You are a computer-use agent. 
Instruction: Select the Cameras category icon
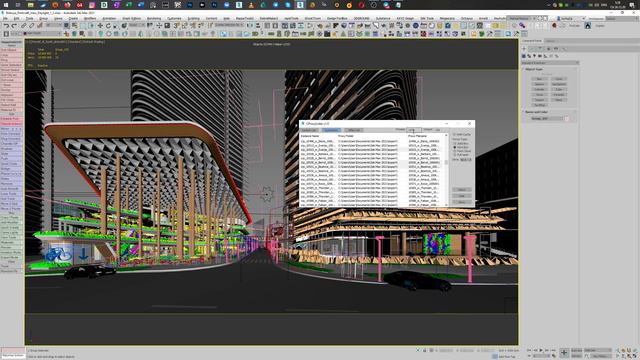point(540,56)
